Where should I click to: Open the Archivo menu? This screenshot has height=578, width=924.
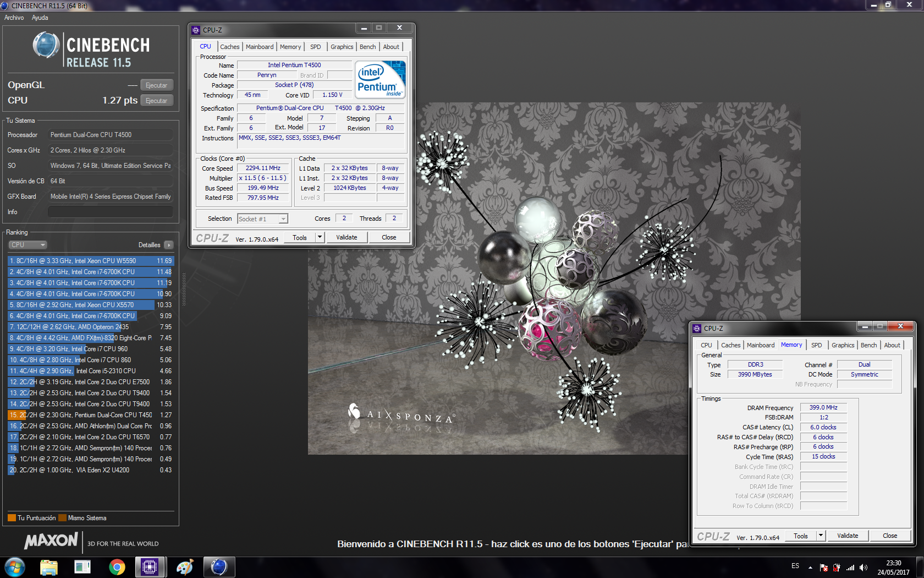pos(14,18)
